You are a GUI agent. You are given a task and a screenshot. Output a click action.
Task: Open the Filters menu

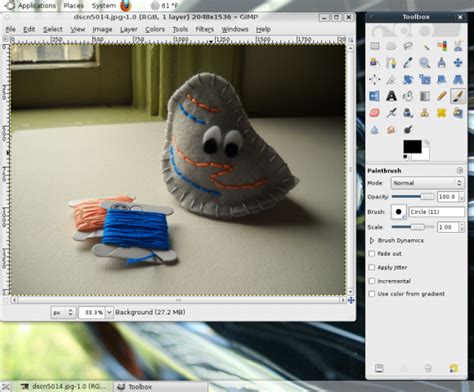tap(204, 29)
